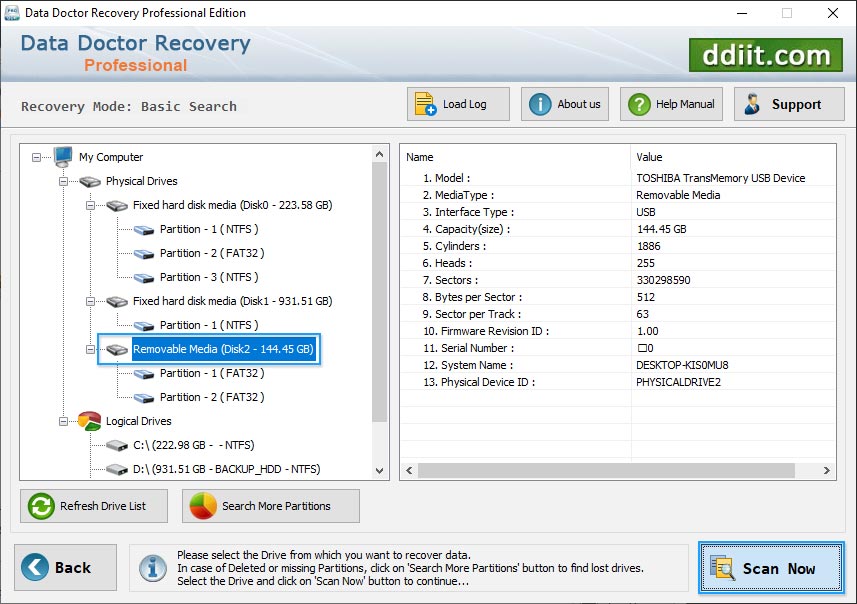
Task: Select the Refresh Drive List icon
Action: pos(40,506)
